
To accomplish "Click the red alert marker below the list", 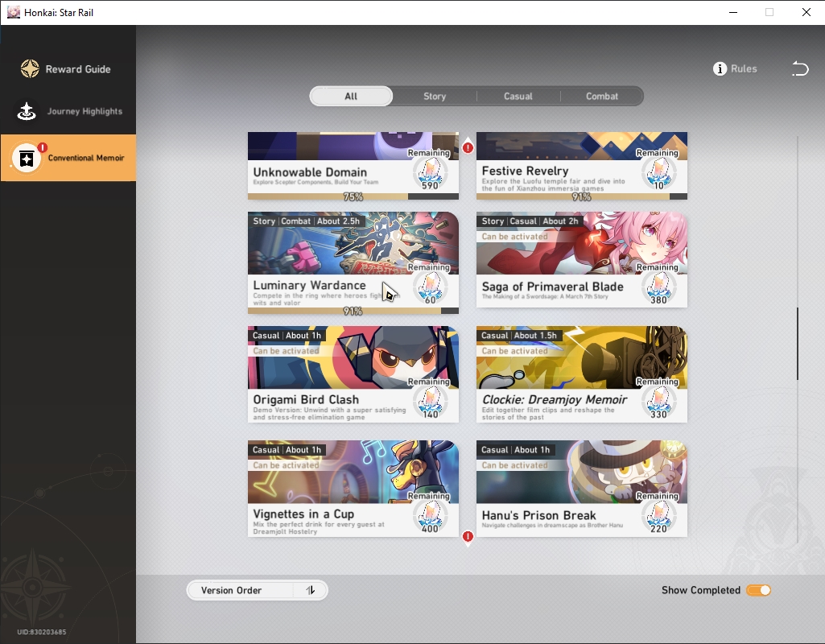I will pos(468,537).
